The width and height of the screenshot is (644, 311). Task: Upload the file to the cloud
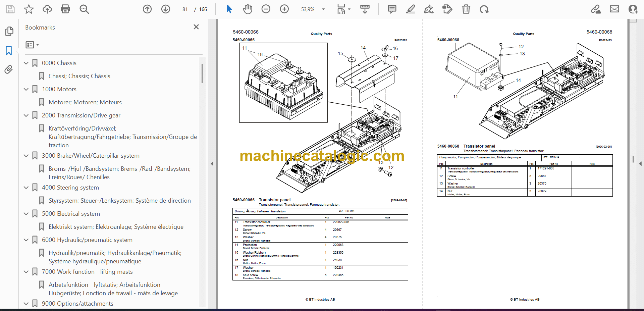(47, 9)
